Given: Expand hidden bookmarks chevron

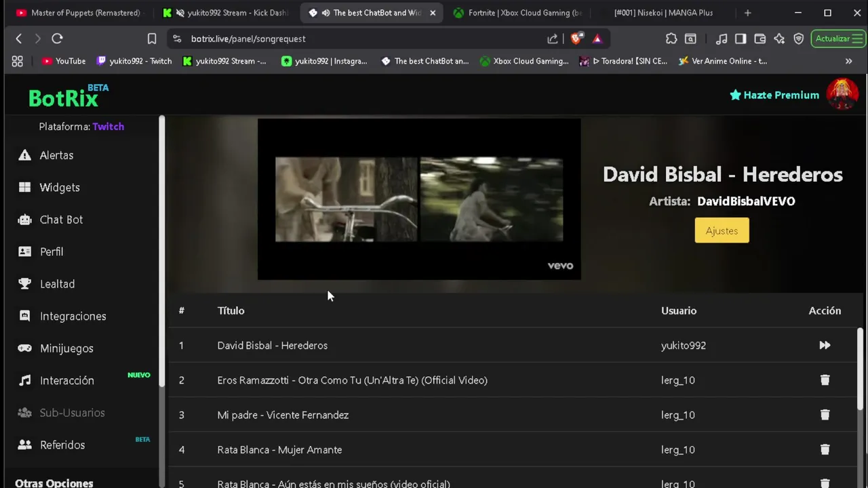Looking at the screenshot, I should pos(848,61).
